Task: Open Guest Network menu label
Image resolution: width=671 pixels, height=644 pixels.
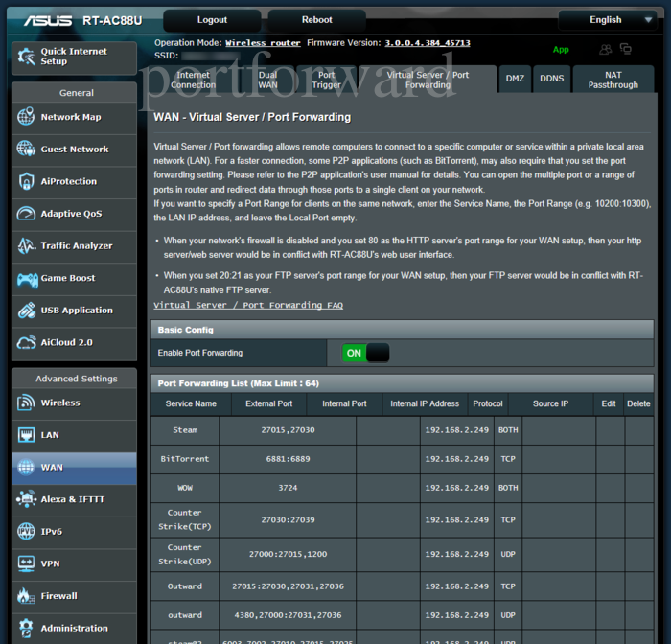Action: coord(75,149)
